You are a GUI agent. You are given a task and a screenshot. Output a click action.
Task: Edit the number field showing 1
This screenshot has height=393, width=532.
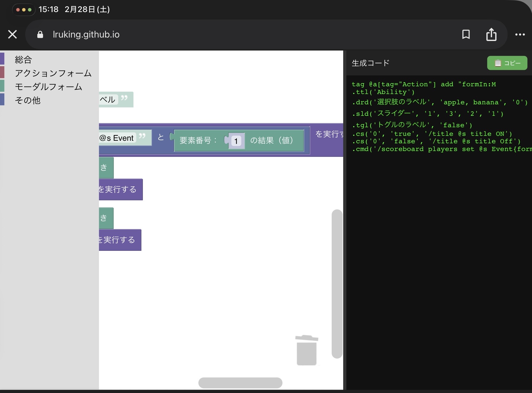click(236, 141)
